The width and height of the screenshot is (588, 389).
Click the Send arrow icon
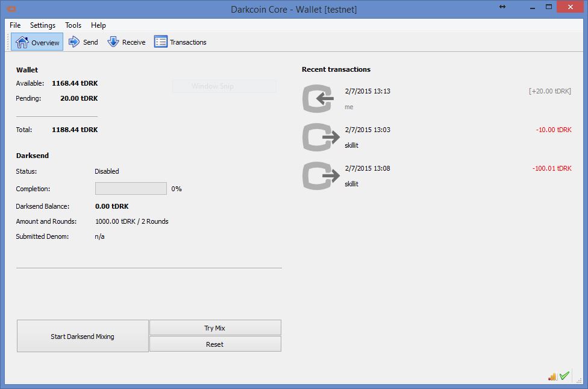[74, 42]
